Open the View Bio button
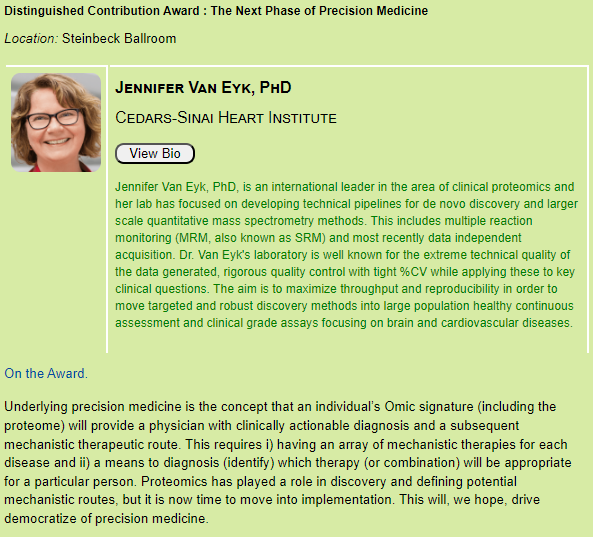Viewport: 593px width, 537px height. [155, 154]
